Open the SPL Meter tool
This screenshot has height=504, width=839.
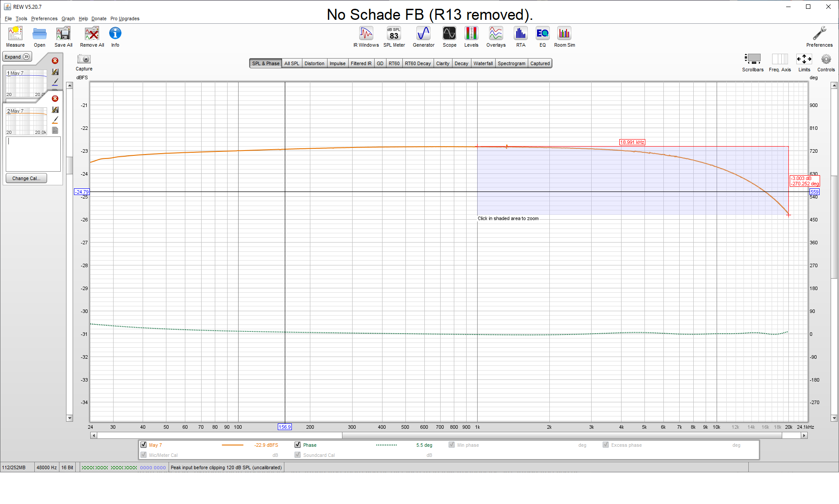click(394, 33)
